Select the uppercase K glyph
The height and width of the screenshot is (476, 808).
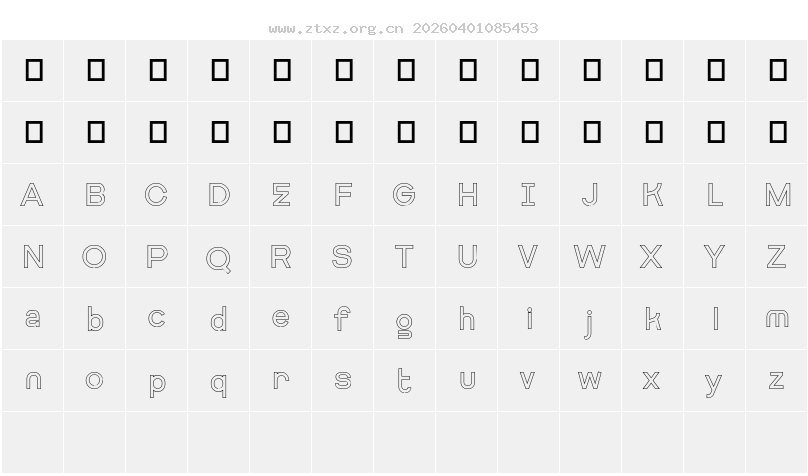tap(652, 195)
